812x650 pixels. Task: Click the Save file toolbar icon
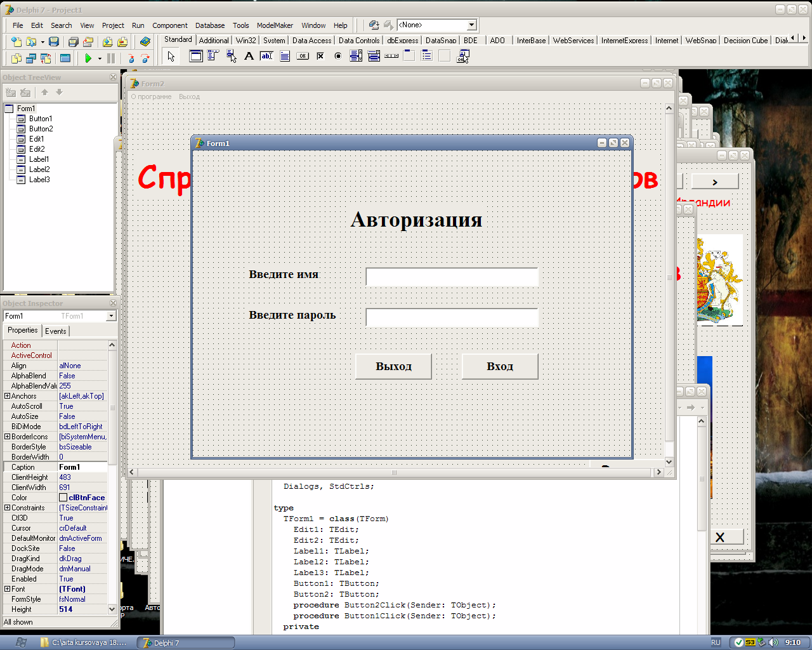pyautogui.click(x=54, y=42)
